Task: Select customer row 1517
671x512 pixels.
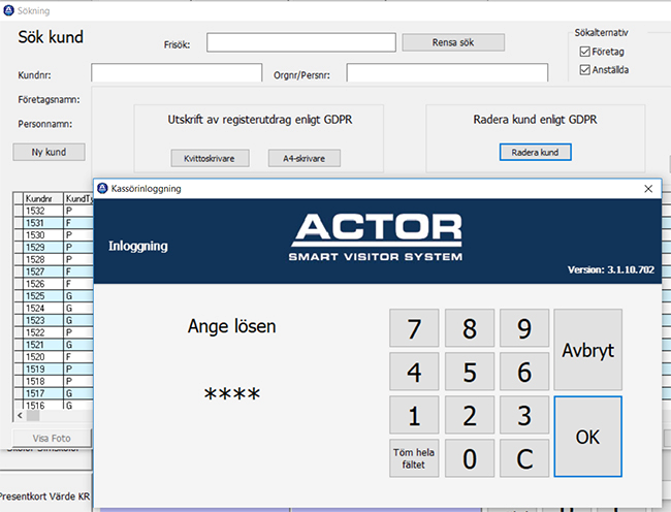Action: click(53, 393)
